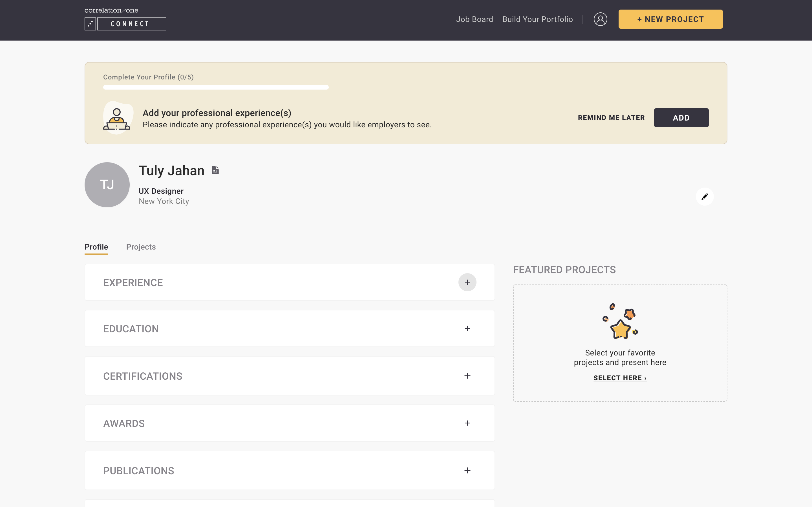The height and width of the screenshot is (507, 812).
Task: Expand Certifications section with plus icon
Action: pos(467,376)
